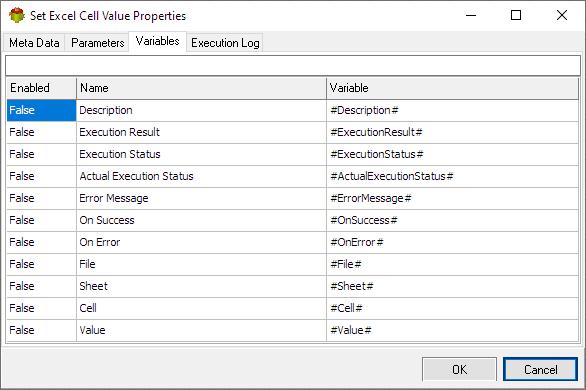Select the Error Message name cell
586x390 pixels.
pyautogui.click(x=201, y=198)
